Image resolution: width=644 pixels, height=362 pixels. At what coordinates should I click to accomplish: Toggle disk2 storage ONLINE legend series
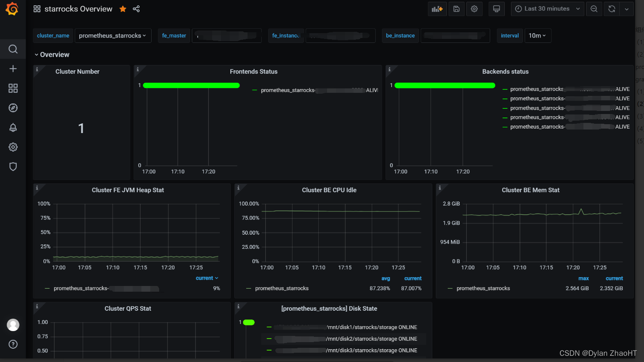[x=346, y=339]
